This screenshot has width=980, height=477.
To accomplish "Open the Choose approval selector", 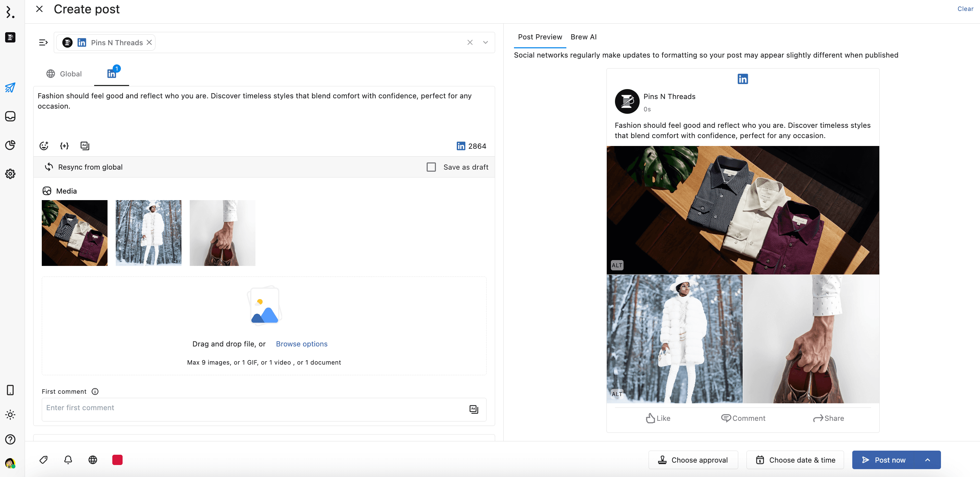I will point(693,460).
